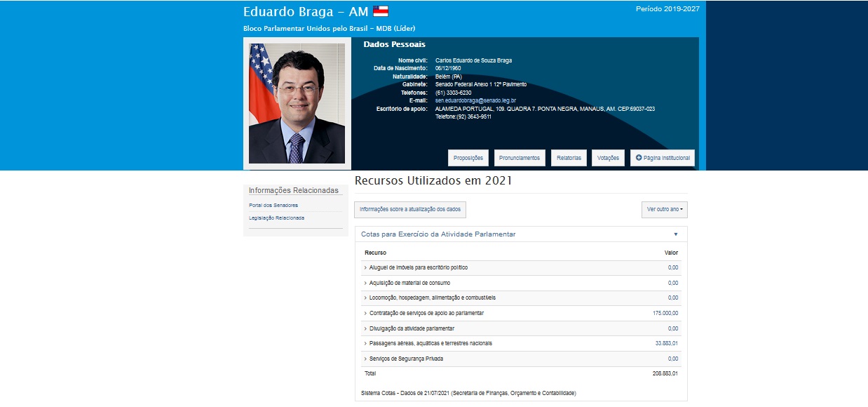
Task: Expand Divulgação da atividade parlamentar row
Action: coord(412,328)
